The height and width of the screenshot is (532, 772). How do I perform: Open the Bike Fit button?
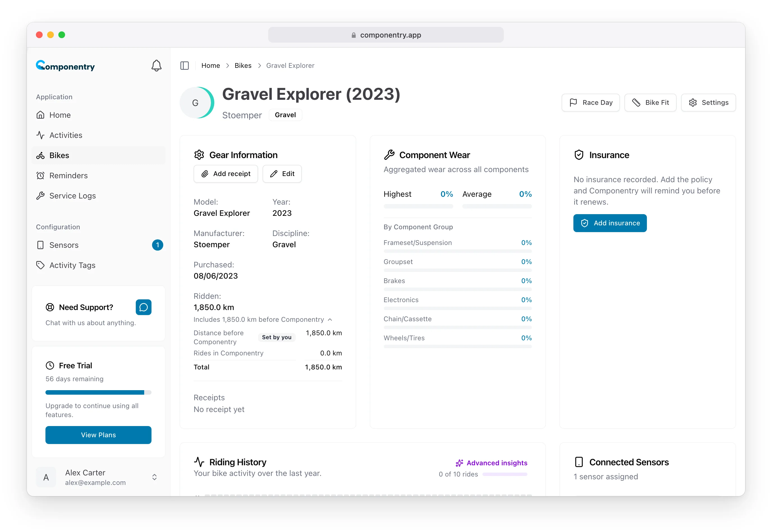click(x=650, y=103)
